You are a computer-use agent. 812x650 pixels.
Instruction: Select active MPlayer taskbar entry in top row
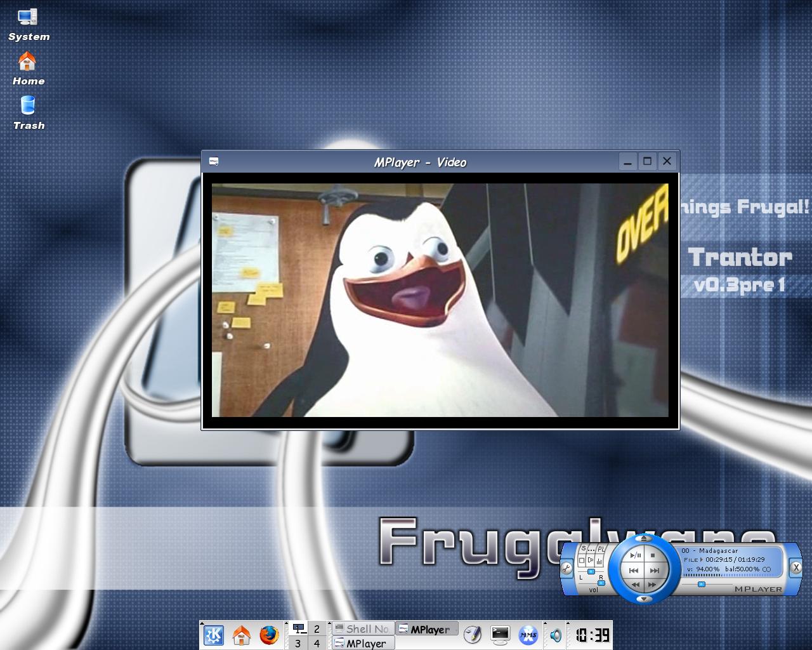coord(427,628)
